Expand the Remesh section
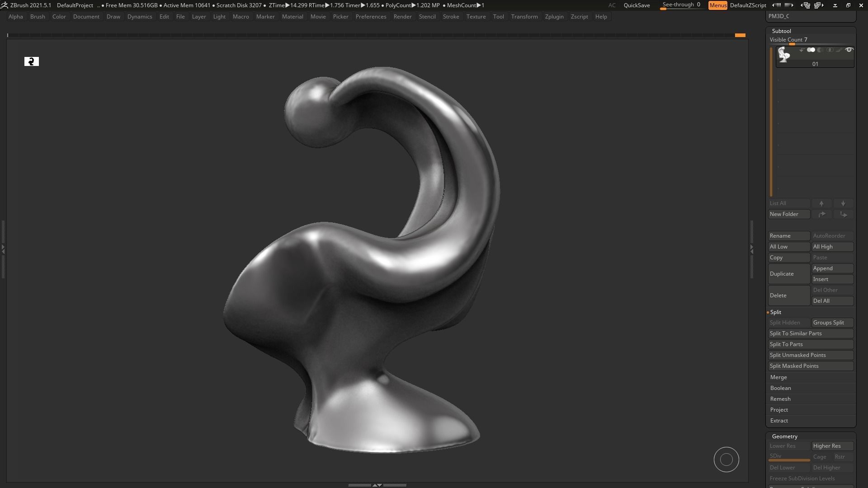Screen dimensions: 868x488 point(780,399)
